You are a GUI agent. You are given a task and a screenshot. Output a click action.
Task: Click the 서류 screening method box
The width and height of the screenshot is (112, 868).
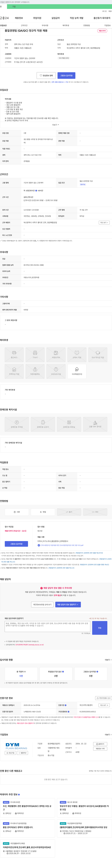(x=17, y=512)
